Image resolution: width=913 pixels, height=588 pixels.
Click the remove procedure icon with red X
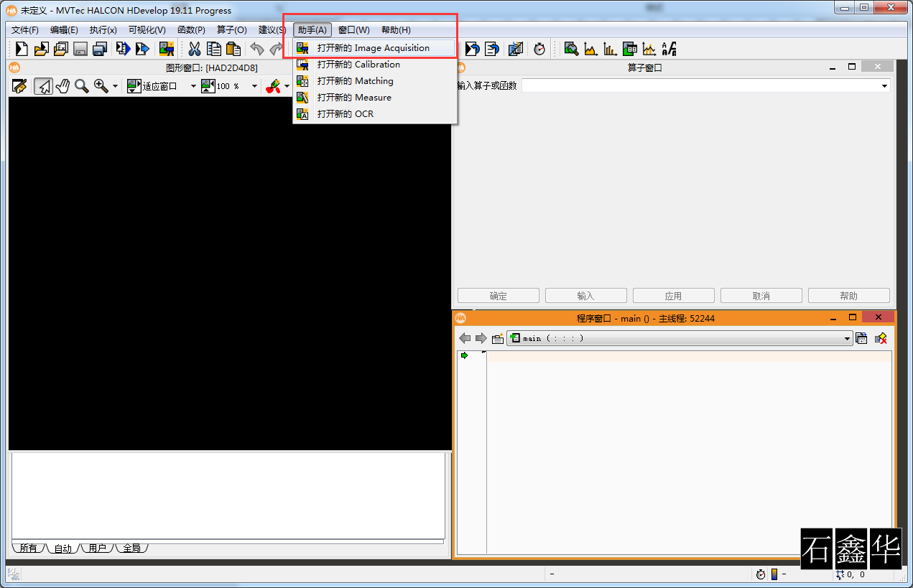(881, 338)
